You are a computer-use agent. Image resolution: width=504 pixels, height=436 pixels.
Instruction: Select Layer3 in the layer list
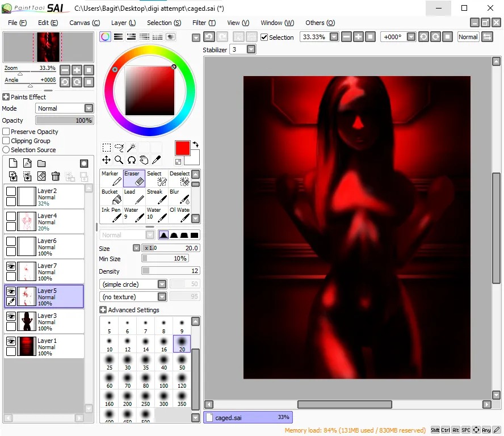(44, 321)
